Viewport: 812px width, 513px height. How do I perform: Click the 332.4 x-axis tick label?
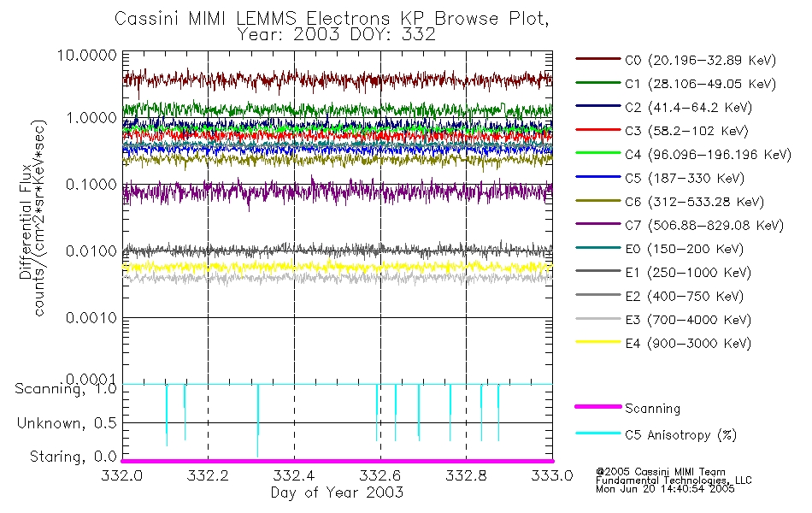pyautogui.click(x=294, y=475)
